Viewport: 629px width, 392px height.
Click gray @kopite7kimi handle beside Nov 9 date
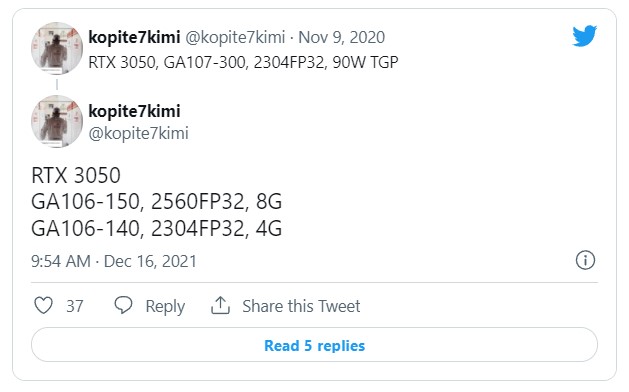(x=235, y=37)
